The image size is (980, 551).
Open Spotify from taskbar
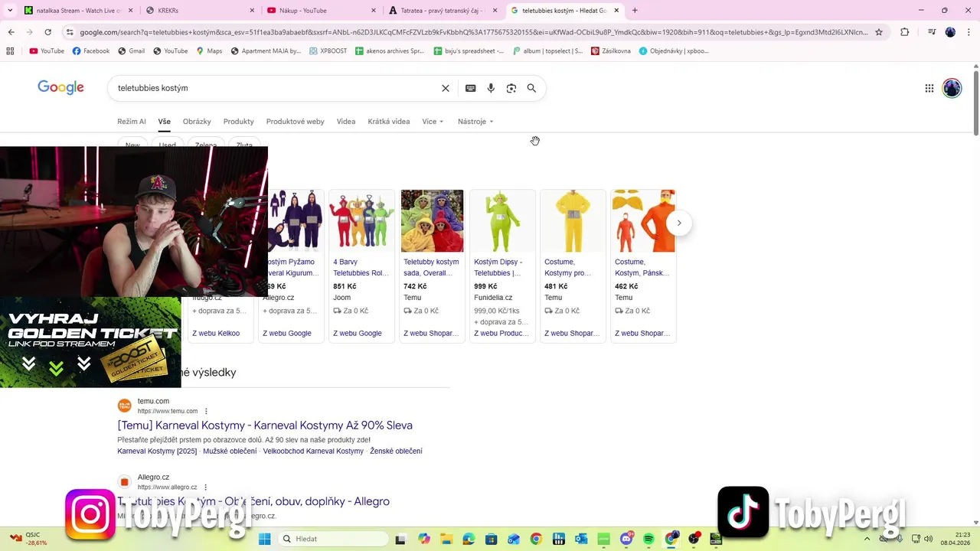point(648,539)
